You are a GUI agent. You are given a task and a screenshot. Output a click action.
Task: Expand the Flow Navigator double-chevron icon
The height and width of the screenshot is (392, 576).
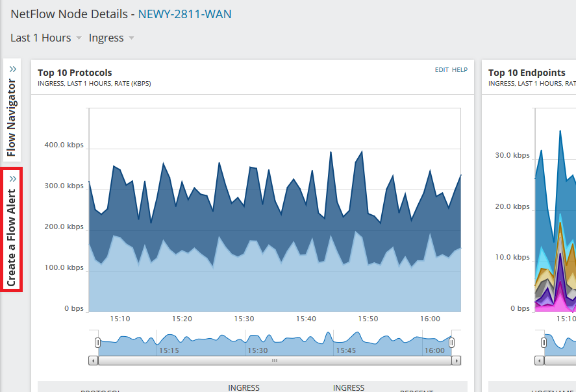click(x=12, y=69)
